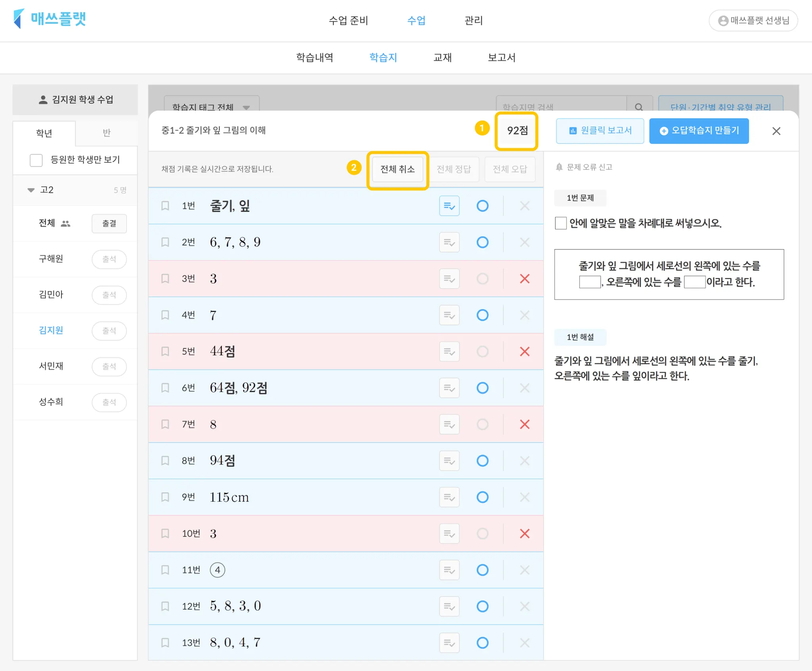The height and width of the screenshot is (671, 812).
Task: Click the search magnifier icon
Action: coord(638,106)
